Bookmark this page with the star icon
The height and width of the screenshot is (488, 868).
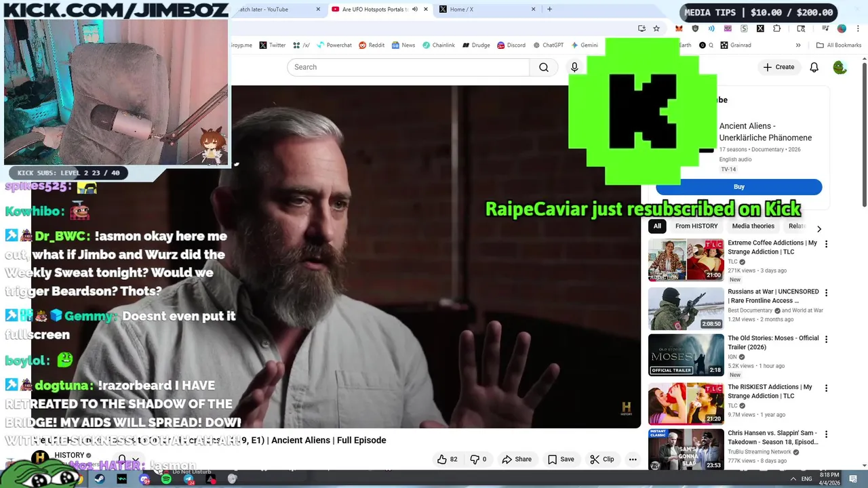pos(656,28)
